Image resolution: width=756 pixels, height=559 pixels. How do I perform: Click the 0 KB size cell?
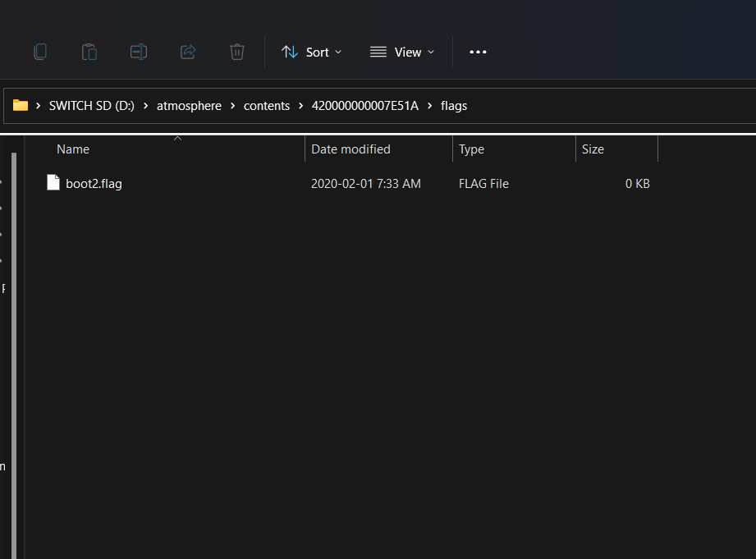point(638,184)
